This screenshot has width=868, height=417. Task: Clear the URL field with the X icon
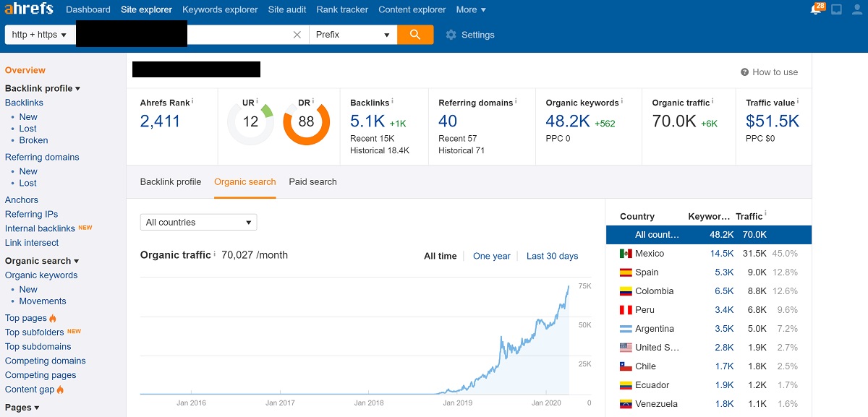[x=297, y=35]
